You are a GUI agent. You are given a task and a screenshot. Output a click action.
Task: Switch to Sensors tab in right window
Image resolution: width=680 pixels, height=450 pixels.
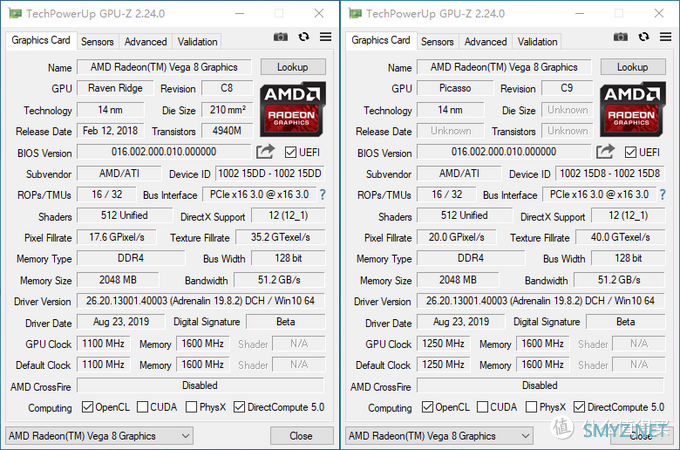(437, 42)
